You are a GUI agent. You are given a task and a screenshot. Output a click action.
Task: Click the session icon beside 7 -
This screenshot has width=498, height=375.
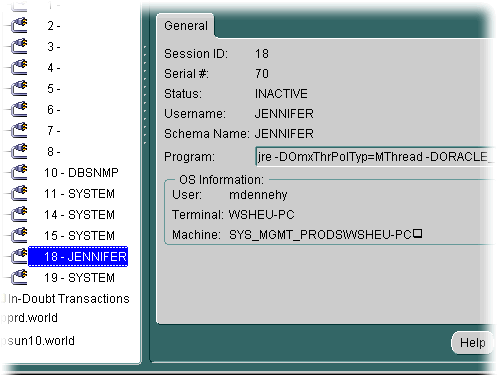click(19, 131)
